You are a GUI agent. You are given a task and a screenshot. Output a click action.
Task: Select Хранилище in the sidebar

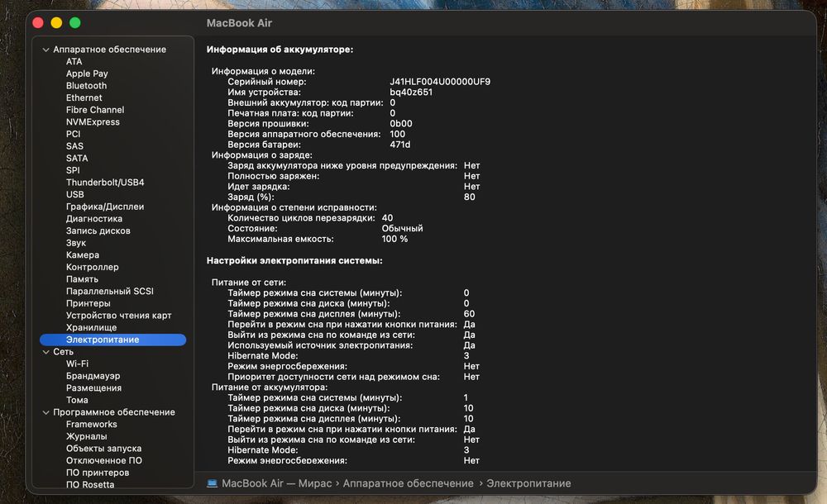point(91,328)
